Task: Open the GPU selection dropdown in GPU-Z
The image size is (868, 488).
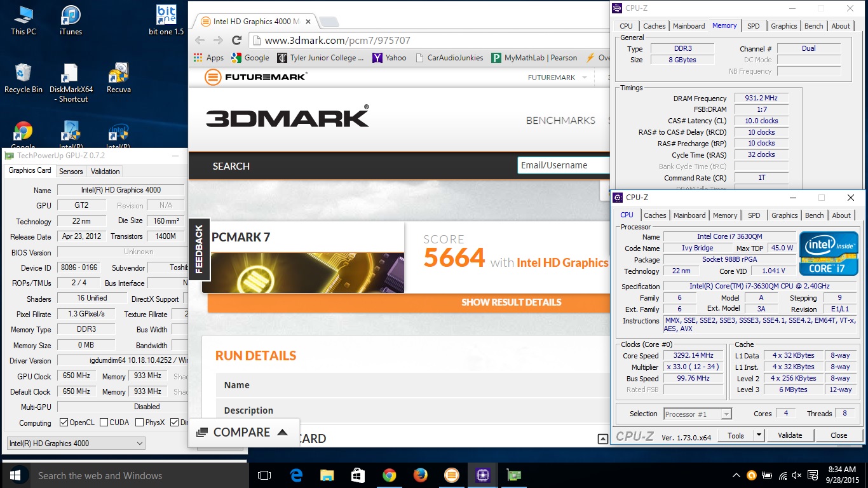Action: coord(75,443)
